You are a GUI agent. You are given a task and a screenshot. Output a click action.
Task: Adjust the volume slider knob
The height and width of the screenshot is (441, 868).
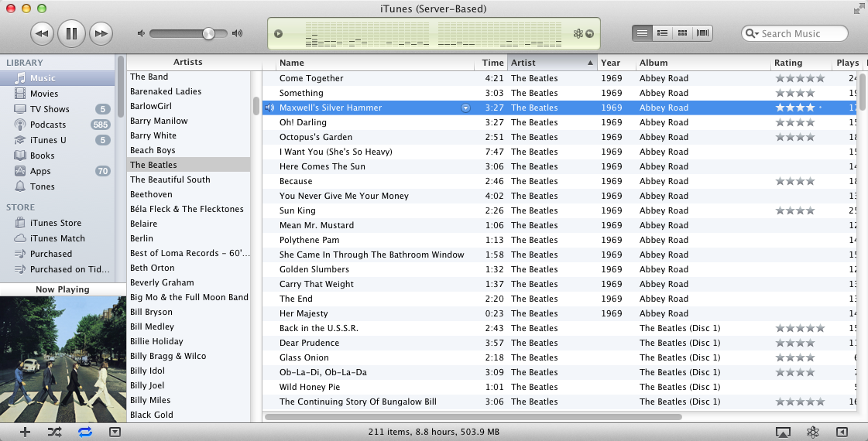[208, 33]
